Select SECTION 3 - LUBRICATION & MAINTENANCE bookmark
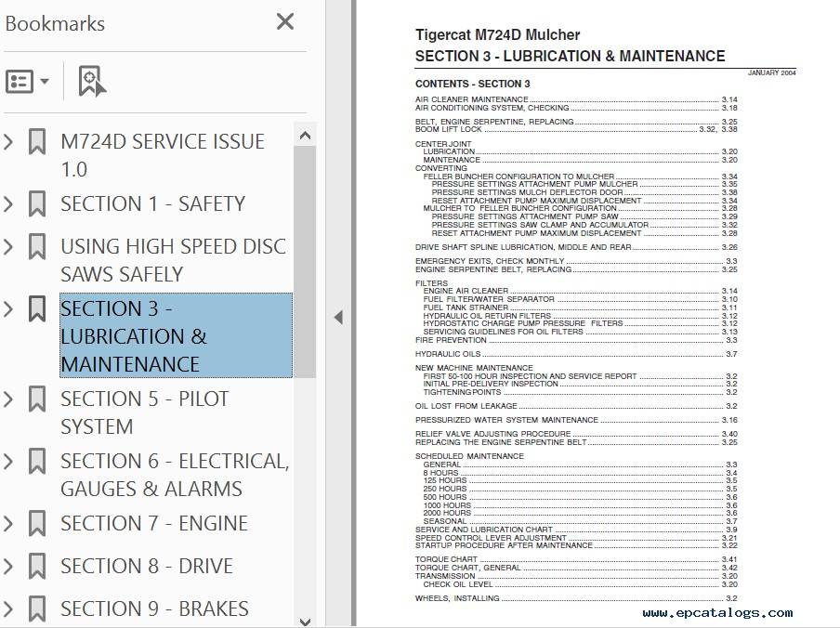Viewport: 840px width, 628px height. coord(176,335)
